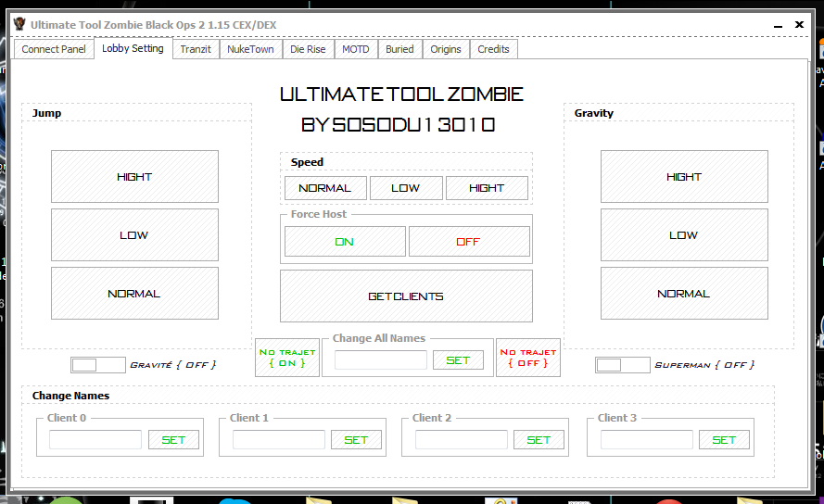Open the Tranzit tab
Screen dimensions: 824x504
196,49
